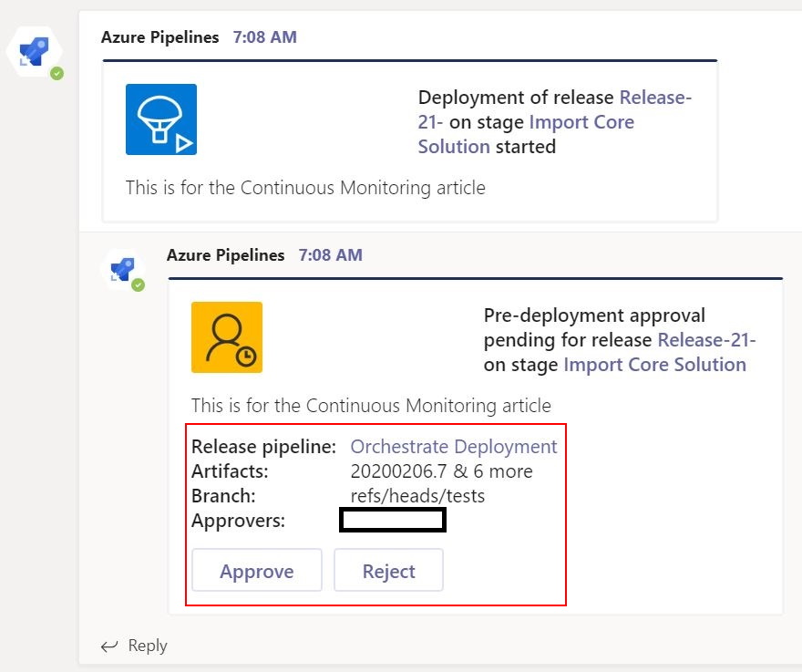Click the yellow pending approval user icon
Image resolution: width=802 pixels, height=672 pixels.
tap(227, 337)
